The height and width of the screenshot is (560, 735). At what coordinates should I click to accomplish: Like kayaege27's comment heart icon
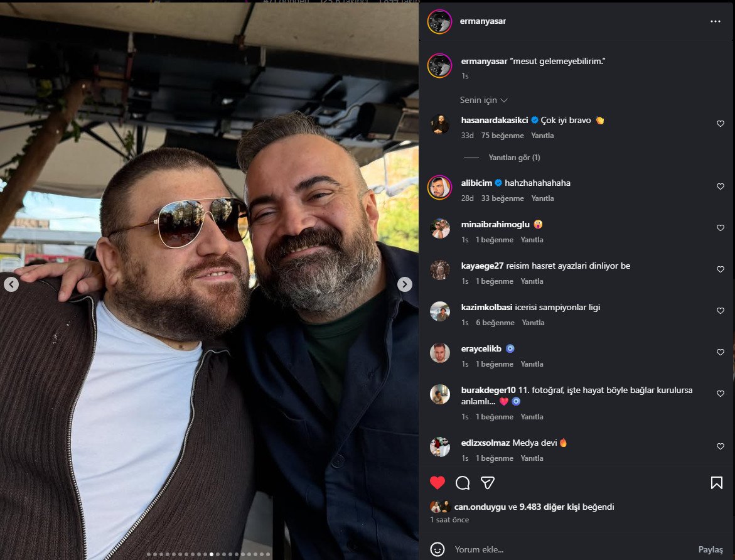click(x=721, y=269)
